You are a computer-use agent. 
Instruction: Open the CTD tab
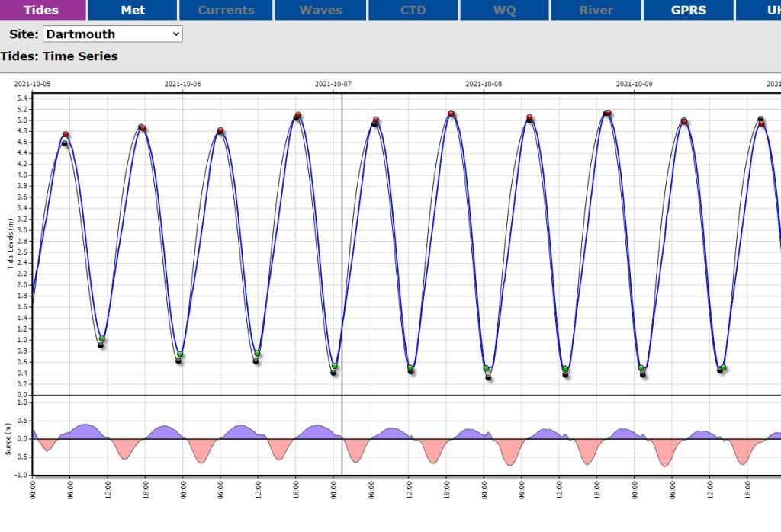point(412,10)
